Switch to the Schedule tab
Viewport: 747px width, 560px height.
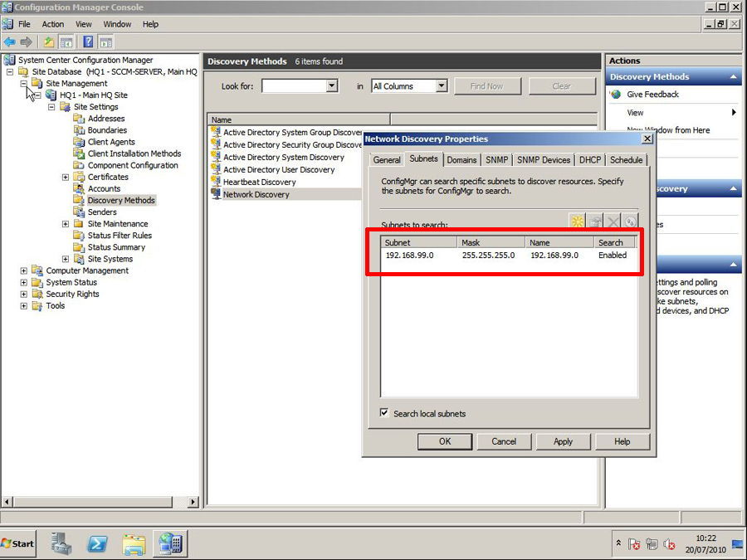(626, 160)
